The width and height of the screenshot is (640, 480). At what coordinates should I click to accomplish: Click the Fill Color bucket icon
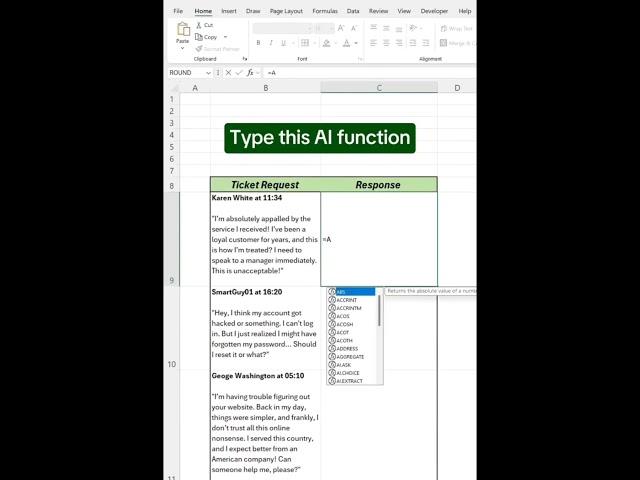tap(327, 43)
